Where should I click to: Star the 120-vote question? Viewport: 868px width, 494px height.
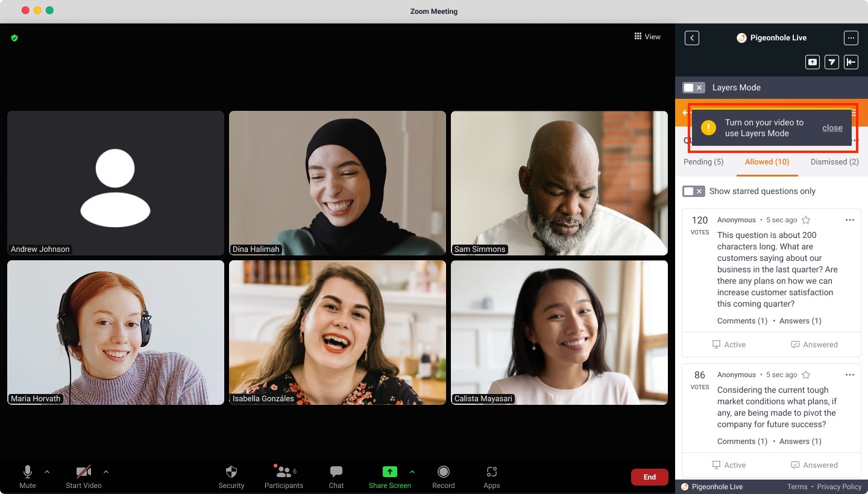[x=806, y=220]
